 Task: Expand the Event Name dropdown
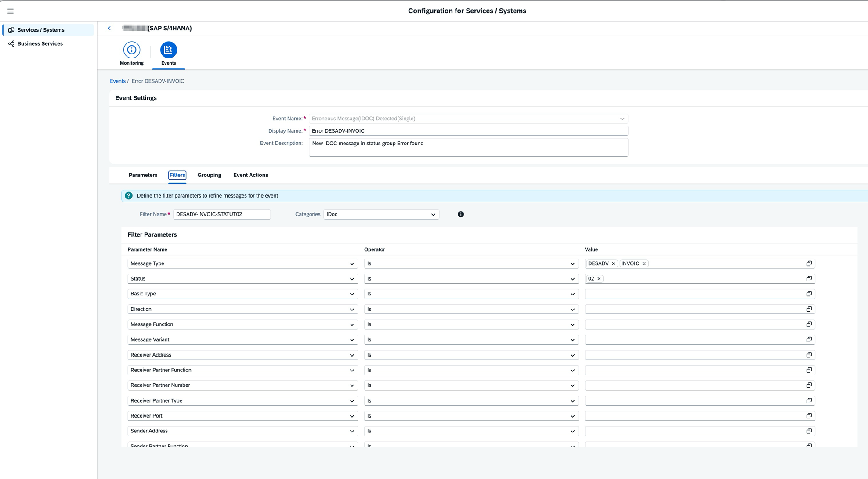622,119
